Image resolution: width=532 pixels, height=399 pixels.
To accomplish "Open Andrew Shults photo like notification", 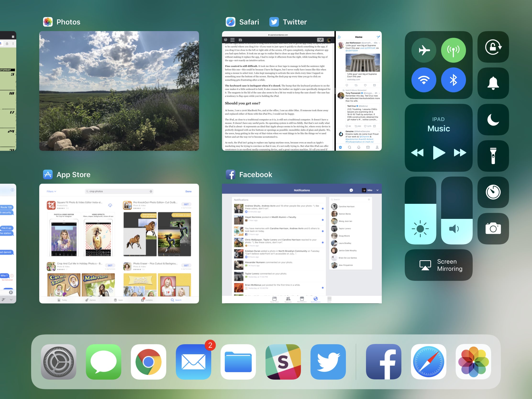I will (279, 209).
